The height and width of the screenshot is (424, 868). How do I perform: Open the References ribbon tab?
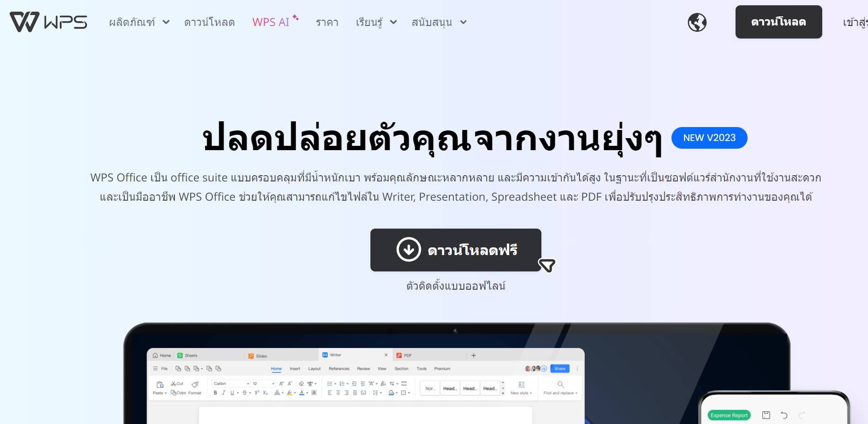coord(339,369)
